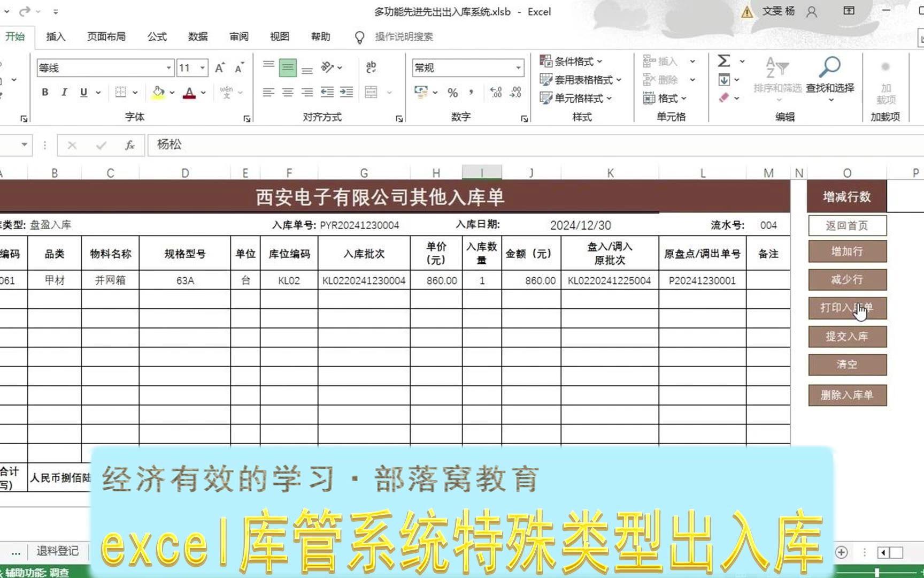Toggle right text alignment
Viewport: 924px width, 578px height.
pyautogui.click(x=307, y=92)
